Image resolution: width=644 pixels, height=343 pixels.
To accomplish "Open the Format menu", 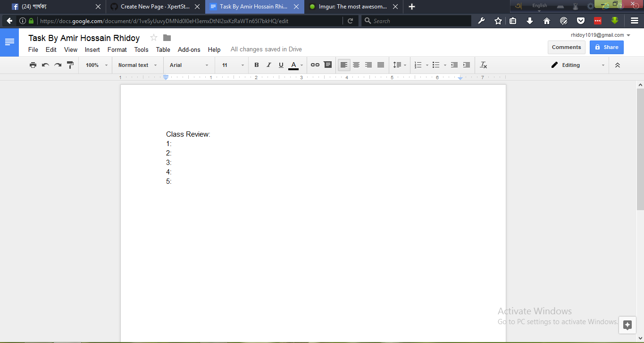I will coord(117,49).
